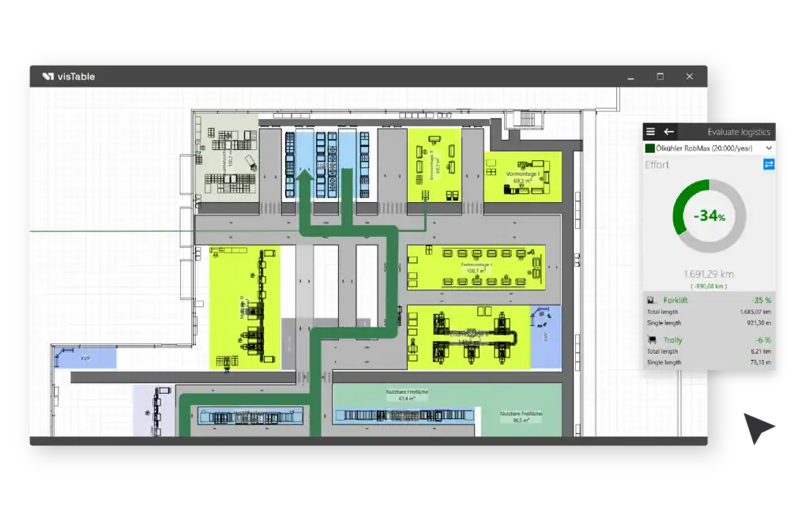Image resolution: width=809 pixels, height=532 pixels.
Task: Select the tall yellow left assembly area
Action: (245, 308)
